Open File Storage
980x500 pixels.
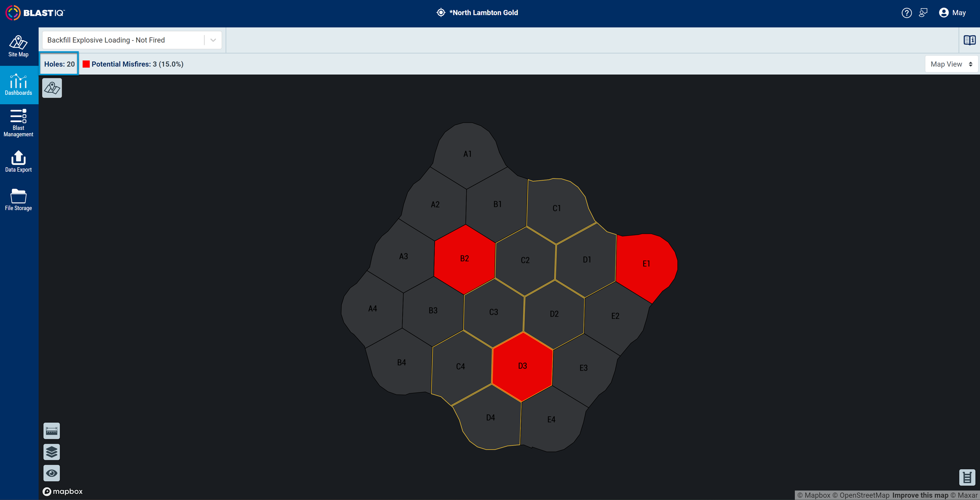coord(19,200)
